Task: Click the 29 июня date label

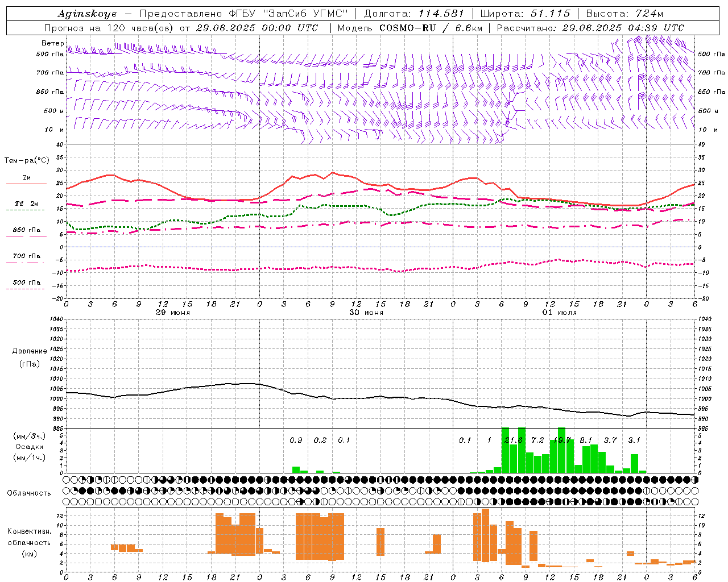Action: [x=172, y=313]
